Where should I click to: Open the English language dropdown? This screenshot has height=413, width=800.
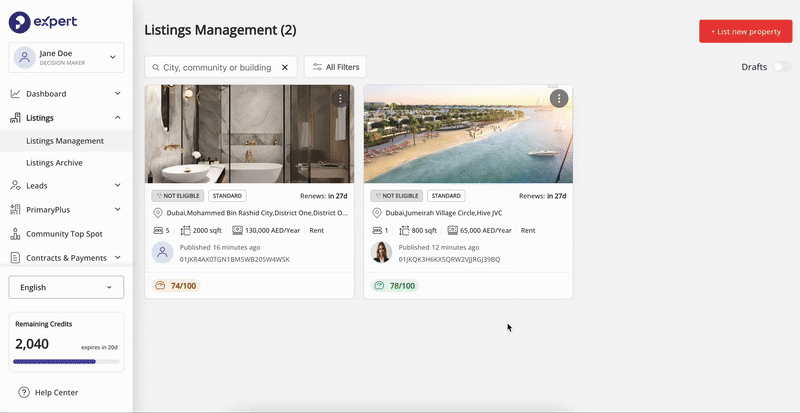[66, 287]
